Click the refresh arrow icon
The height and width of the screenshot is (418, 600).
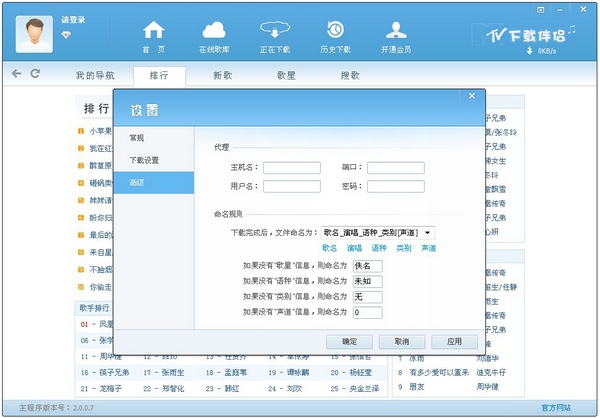pos(36,74)
